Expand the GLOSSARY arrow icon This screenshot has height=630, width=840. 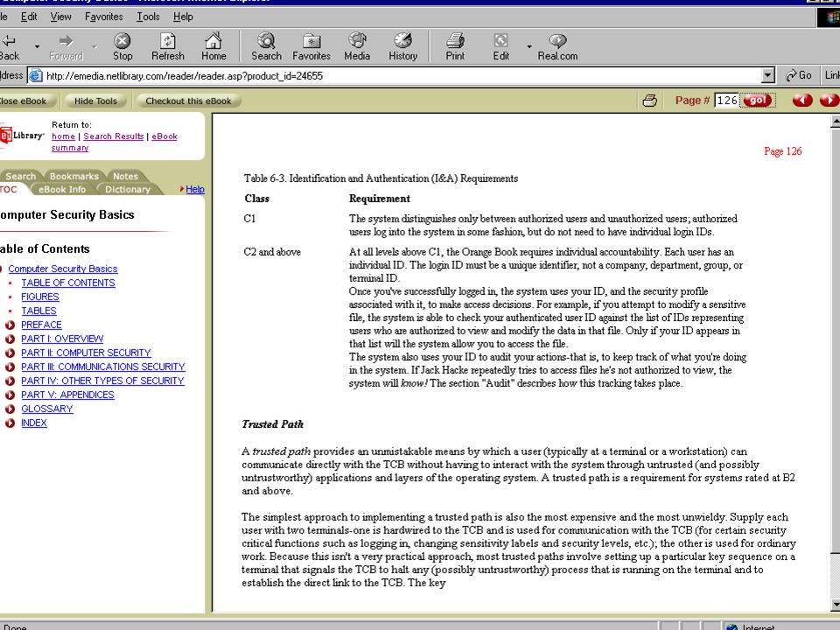pos(10,409)
